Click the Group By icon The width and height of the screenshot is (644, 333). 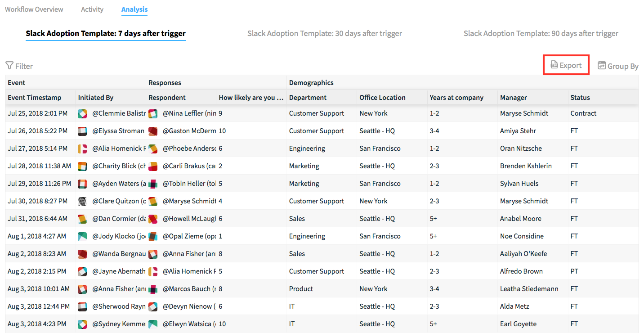pyautogui.click(x=602, y=66)
